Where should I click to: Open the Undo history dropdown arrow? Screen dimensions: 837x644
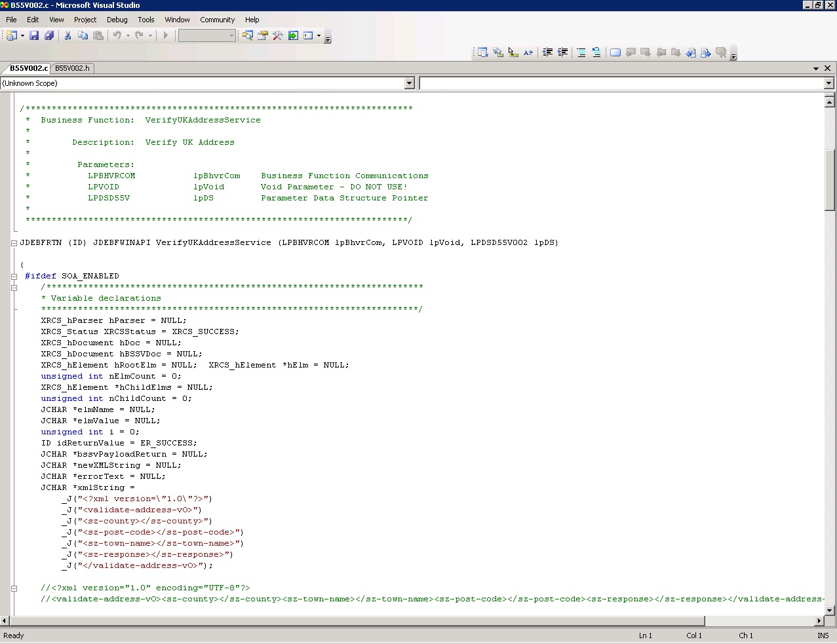127,35
